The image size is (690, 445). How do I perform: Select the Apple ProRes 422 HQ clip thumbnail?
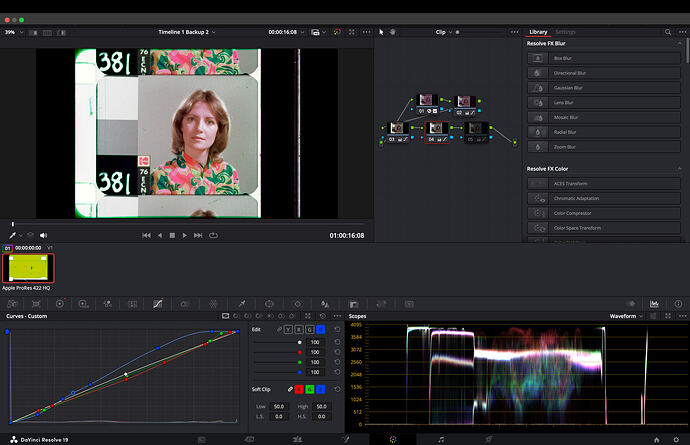click(x=28, y=268)
